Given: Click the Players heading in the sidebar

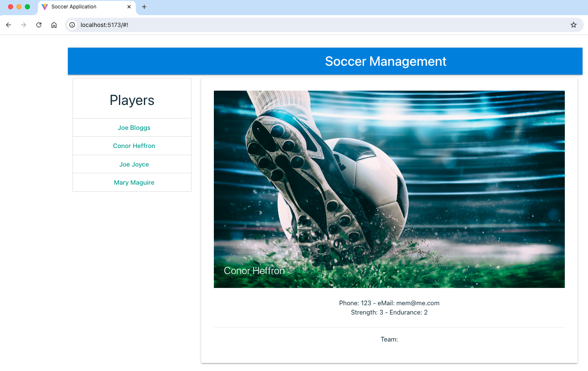Looking at the screenshot, I should tap(132, 100).
